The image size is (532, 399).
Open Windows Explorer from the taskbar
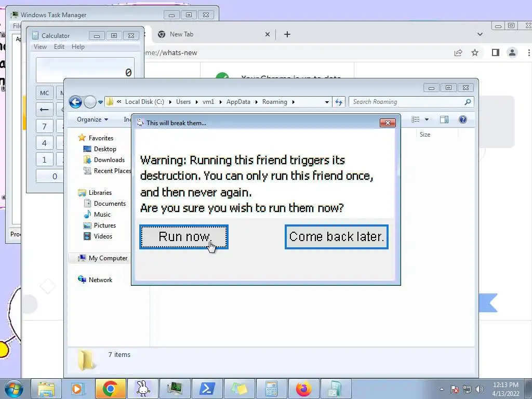(x=46, y=389)
